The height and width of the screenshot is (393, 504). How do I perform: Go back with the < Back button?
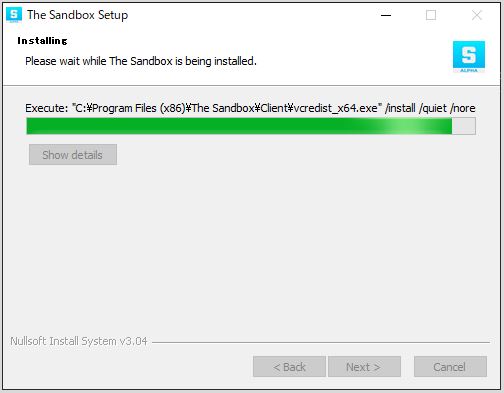click(289, 367)
